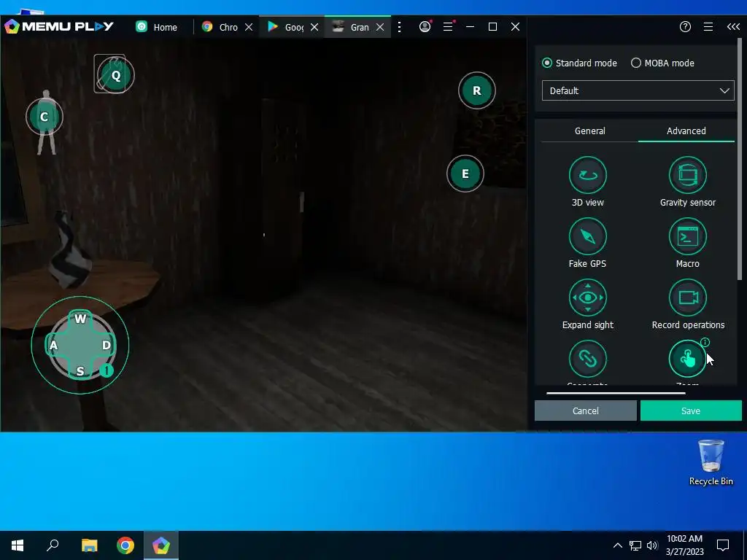Select the Fake GPS tool

[587, 236]
